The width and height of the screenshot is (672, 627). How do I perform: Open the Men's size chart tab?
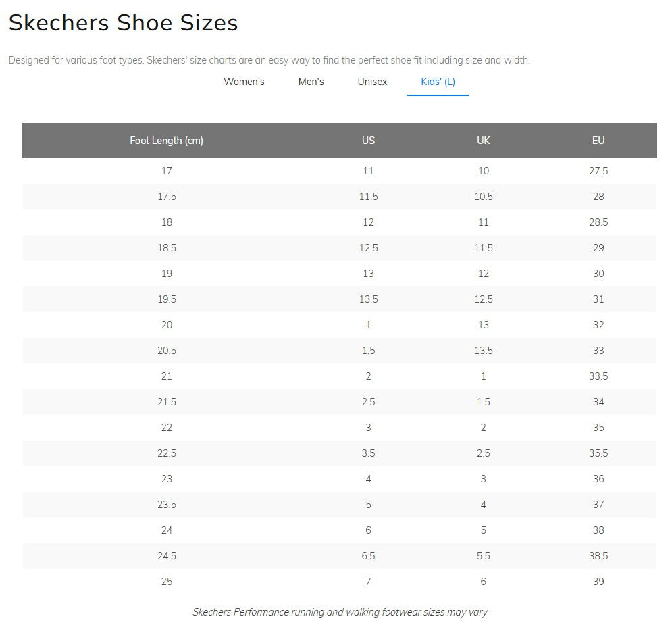(x=311, y=82)
